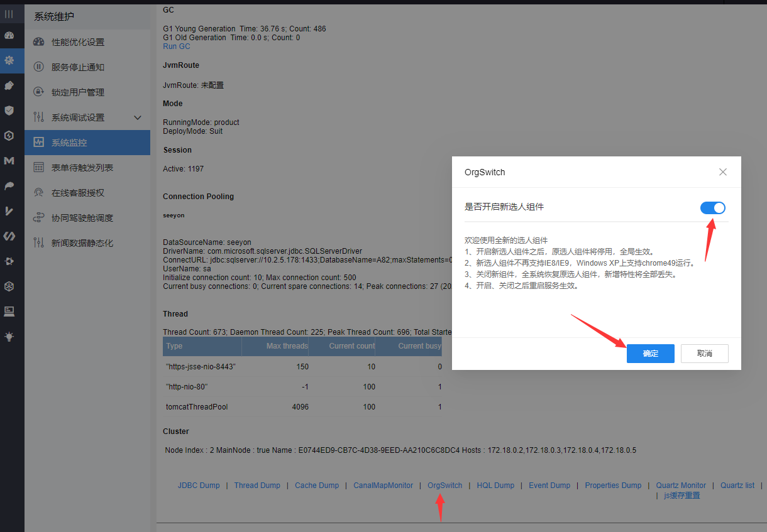The width and height of the screenshot is (767, 532).
Task: Click the pause icon beside 服务停止通知
Action: pyautogui.click(x=39, y=67)
